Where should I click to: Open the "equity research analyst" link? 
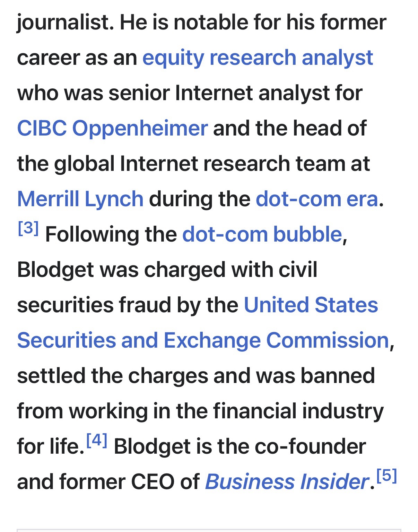(x=257, y=58)
